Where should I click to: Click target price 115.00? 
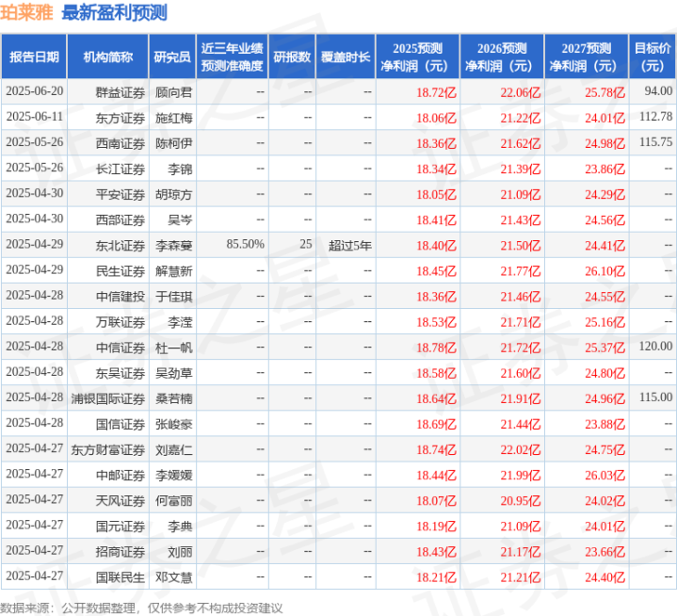656,397
